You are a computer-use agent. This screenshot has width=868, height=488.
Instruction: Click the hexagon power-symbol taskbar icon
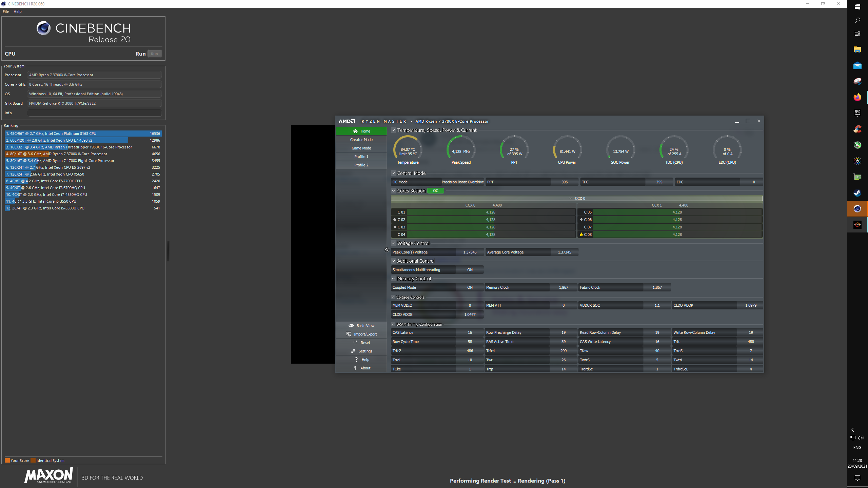tap(857, 161)
